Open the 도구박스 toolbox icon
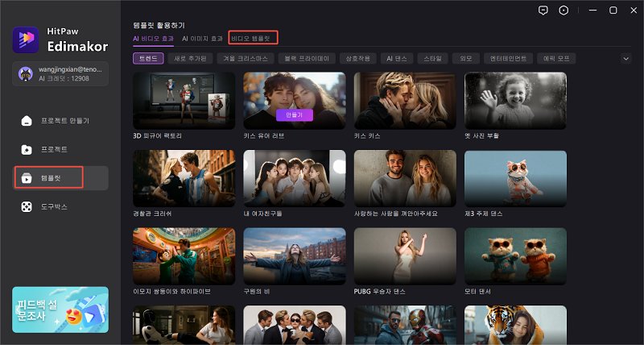Viewport: 644px width, 345px height. 27,207
